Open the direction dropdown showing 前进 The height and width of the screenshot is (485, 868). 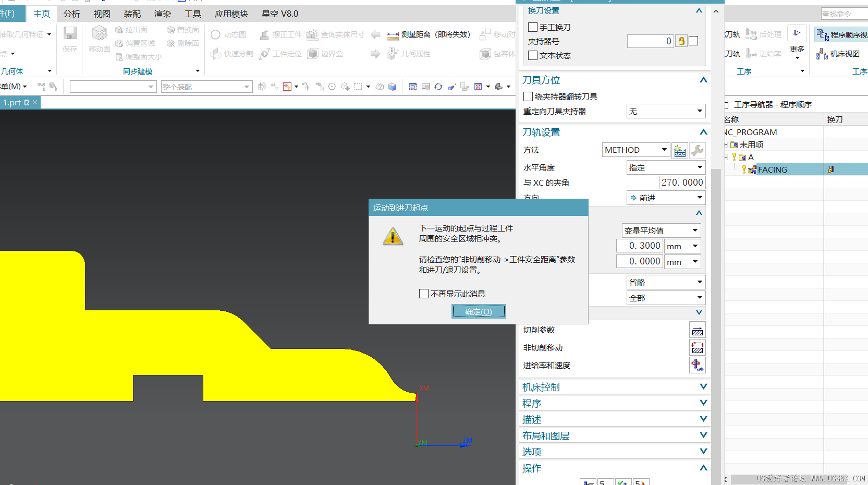click(x=666, y=198)
